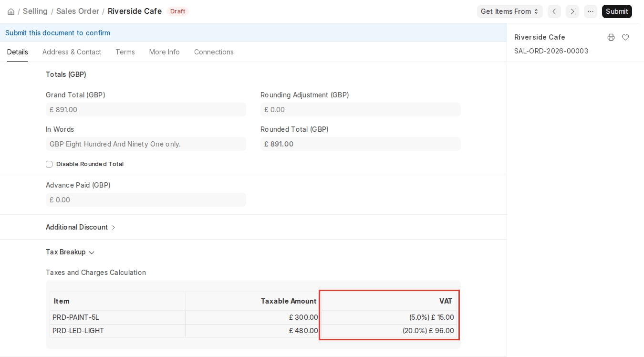
Task: Click Riverside Cafe sidebar title
Action: pos(540,37)
